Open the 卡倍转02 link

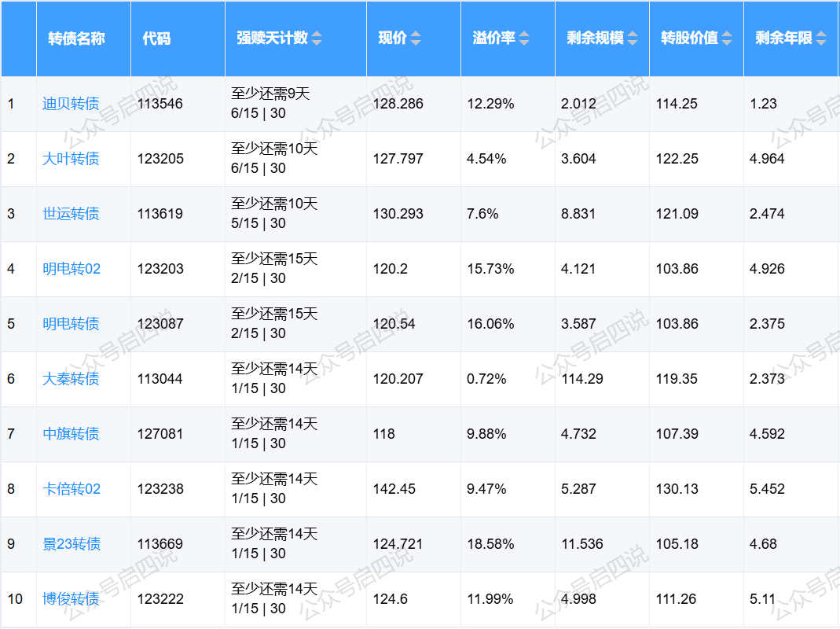(72, 489)
